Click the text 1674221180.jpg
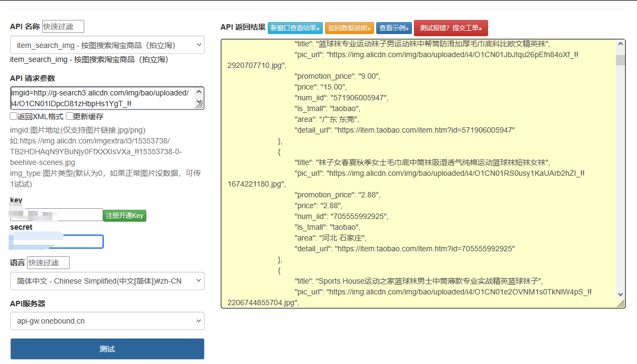 [x=256, y=184]
